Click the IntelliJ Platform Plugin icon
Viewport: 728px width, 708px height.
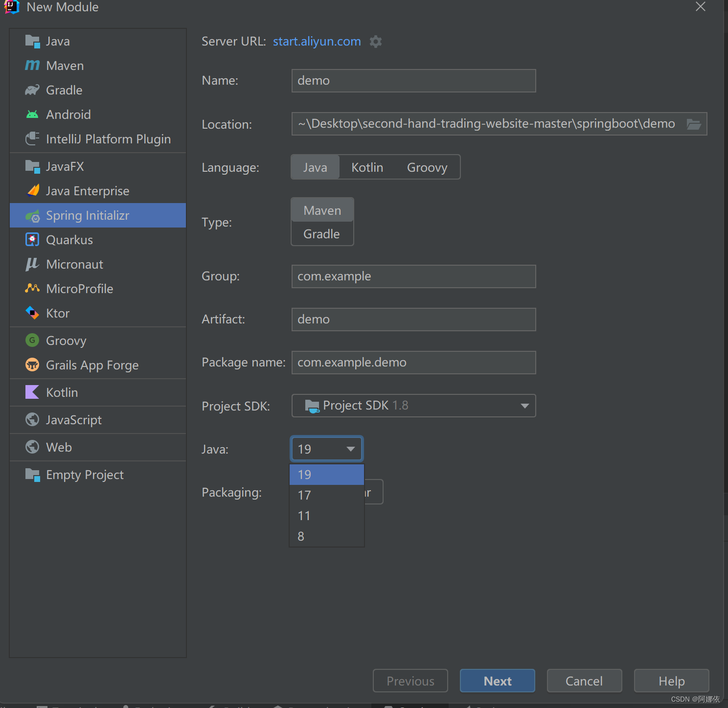tap(32, 138)
